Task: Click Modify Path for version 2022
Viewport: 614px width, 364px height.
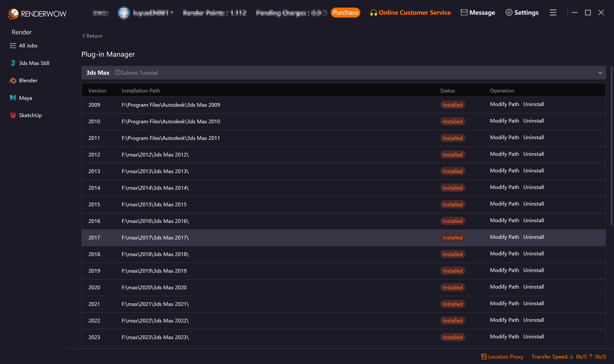Action: [504, 320]
